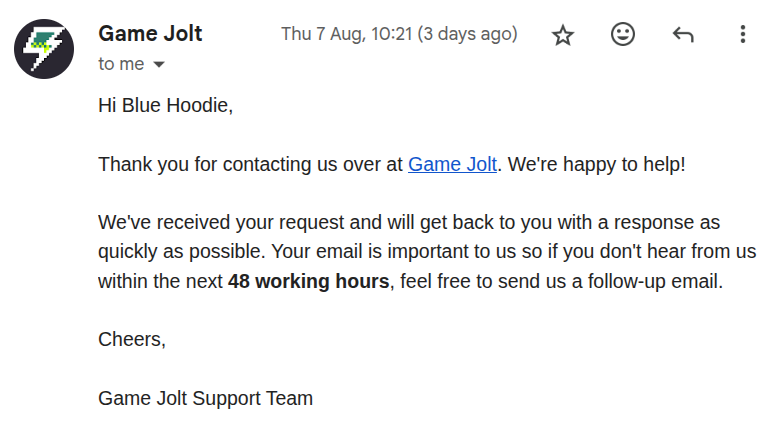The image size is (776, 423).
Task: Click the 'Game Jolt Support Team' signature
Action: point(205,398)
